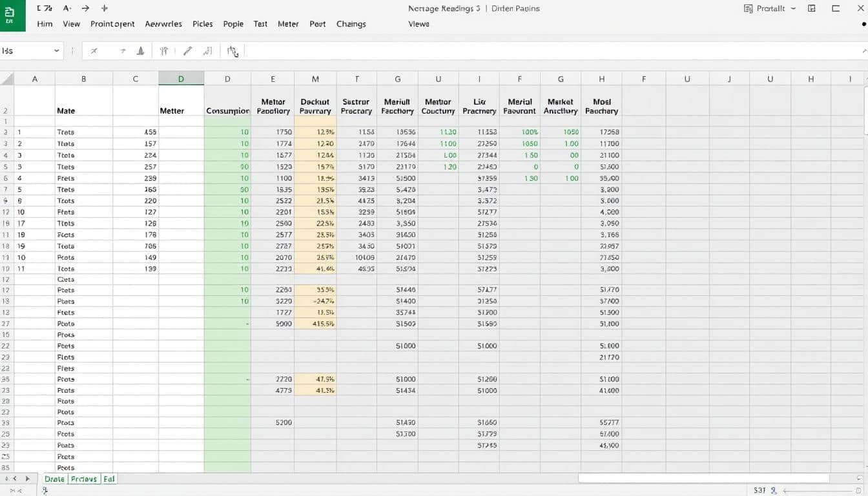Click the cell containing 100%
The width and height of the screenshot is (868, 496).
tap(520, 132)
